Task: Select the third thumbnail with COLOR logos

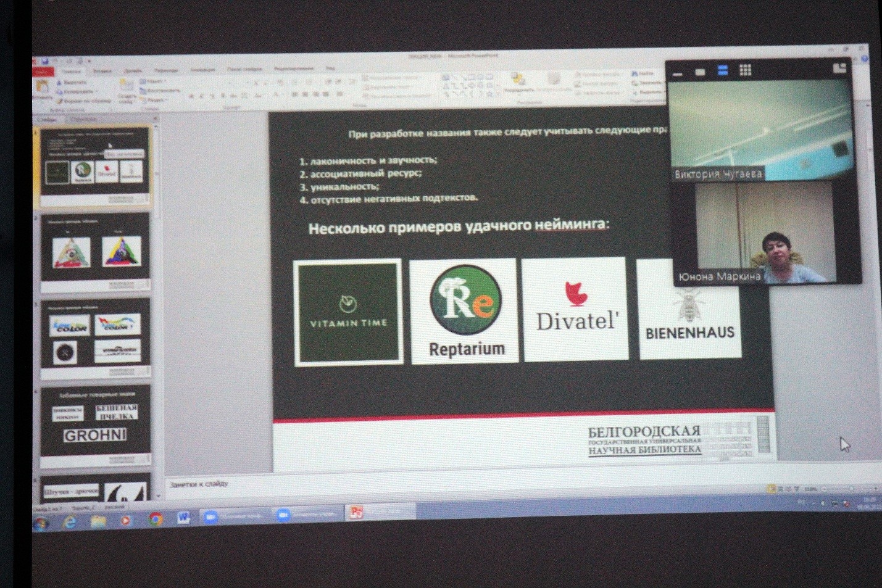Action: [95, 338]
